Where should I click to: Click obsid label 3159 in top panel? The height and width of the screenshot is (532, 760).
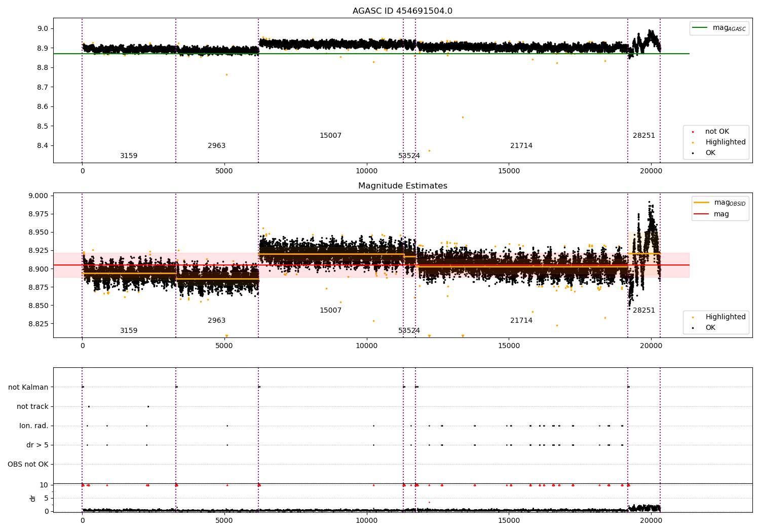pyautogui.click(x=129, y=156)
